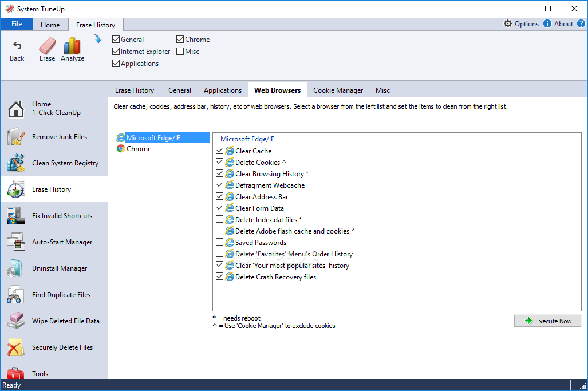Click the Execute Now button

(547, 321)
